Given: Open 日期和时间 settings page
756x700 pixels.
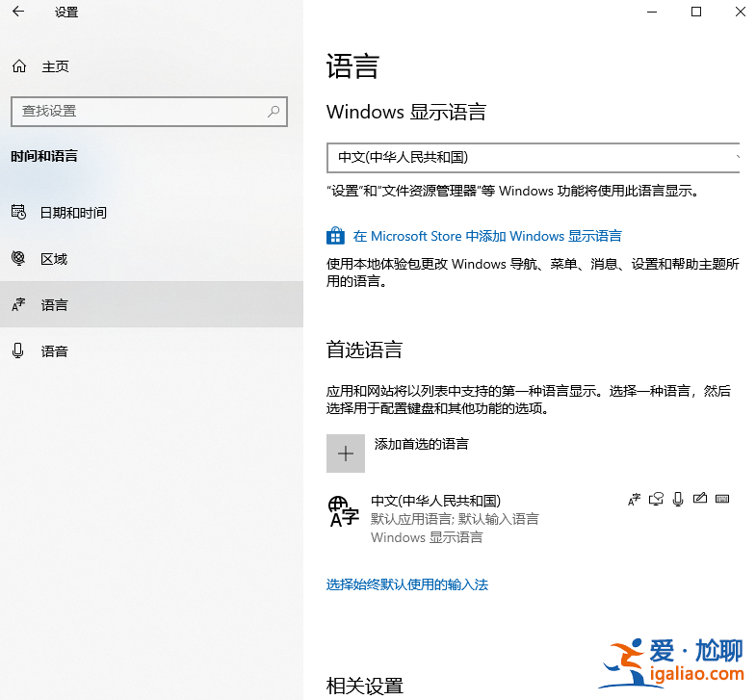Looking at the screenshot, I should [151, 212].
